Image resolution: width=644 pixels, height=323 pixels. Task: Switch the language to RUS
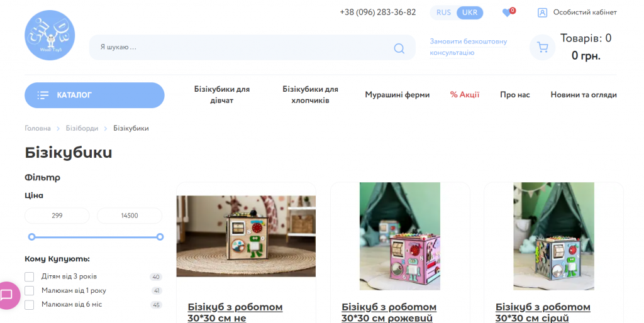[443, 13]
